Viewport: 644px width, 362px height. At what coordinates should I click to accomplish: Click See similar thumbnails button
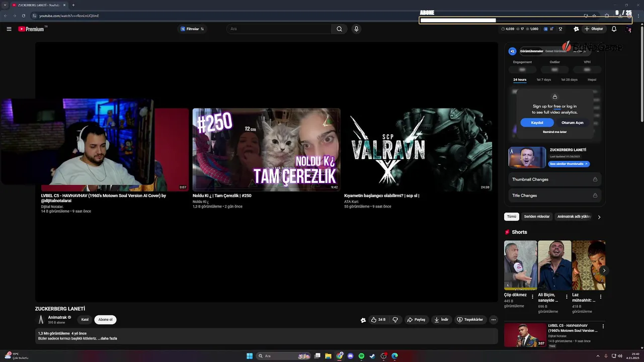click(x=569, y=164)
